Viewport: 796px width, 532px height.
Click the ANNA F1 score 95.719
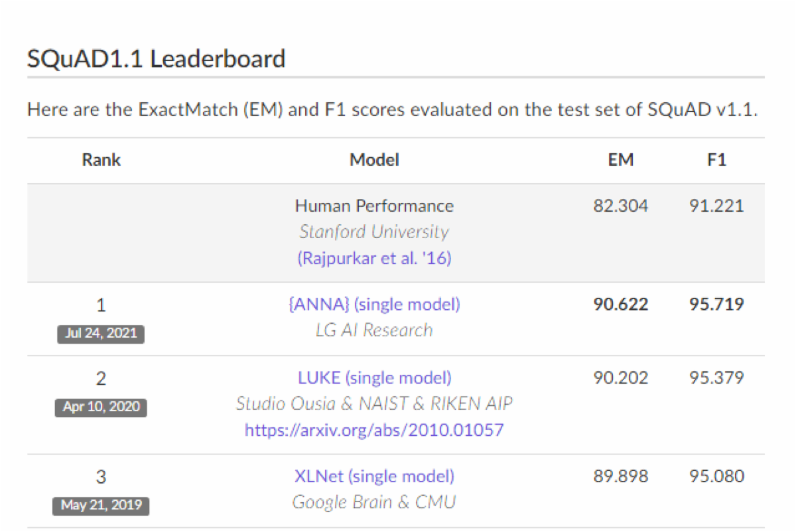coord(716,304)
